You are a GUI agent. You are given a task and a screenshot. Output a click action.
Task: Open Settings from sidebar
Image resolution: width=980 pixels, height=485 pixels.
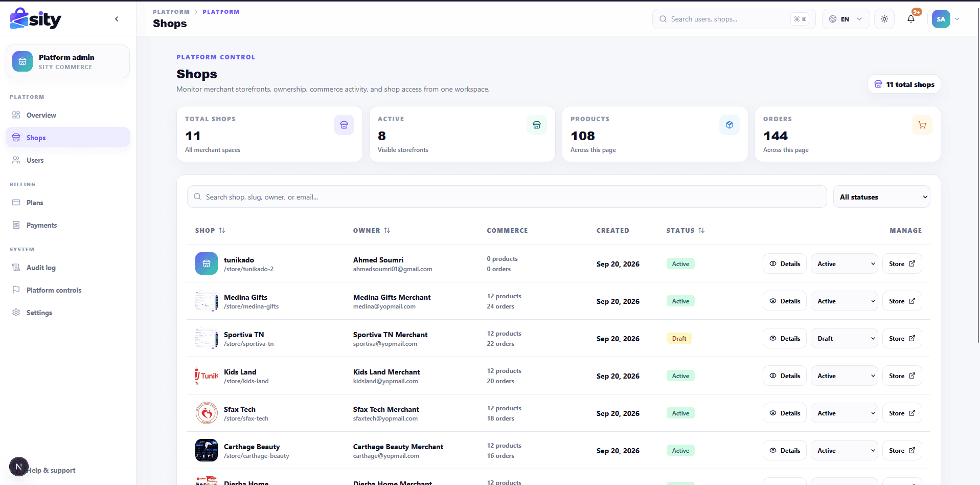(x=67, y=313)
